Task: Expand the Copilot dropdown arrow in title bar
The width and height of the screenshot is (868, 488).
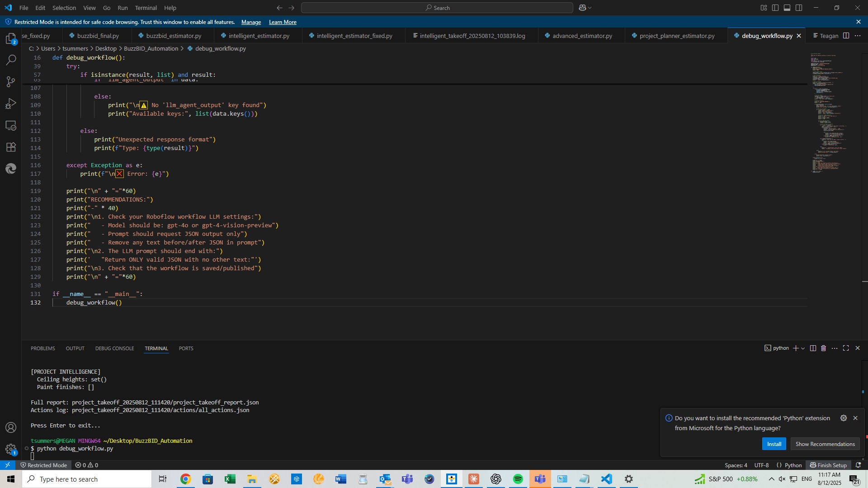Action: [590, 8]
